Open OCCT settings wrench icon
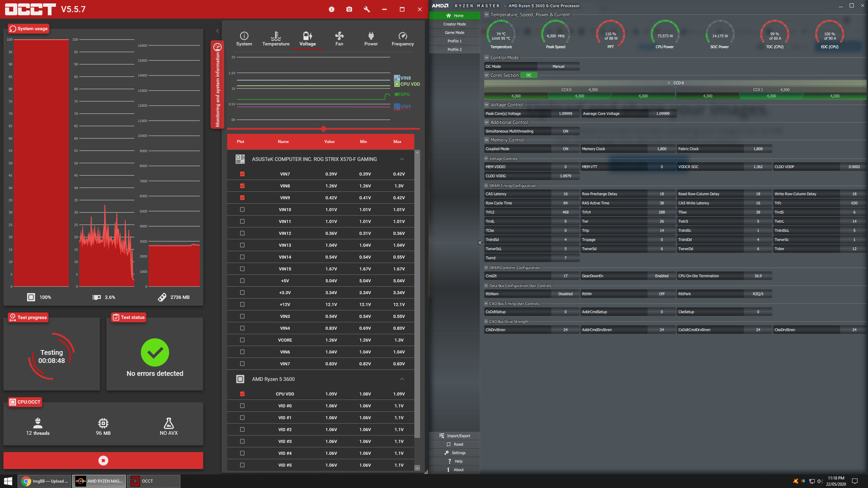868x488 pixels. tap(367, 9)
